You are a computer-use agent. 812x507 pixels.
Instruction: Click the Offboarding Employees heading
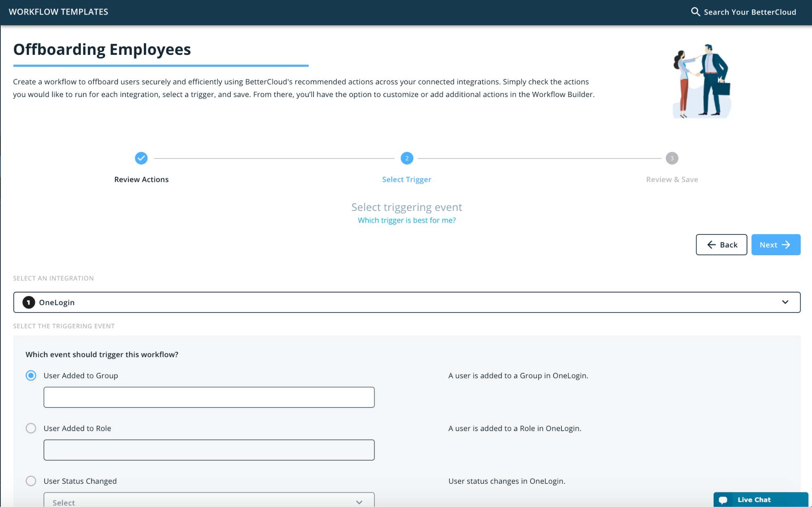[x=102, y=50]
